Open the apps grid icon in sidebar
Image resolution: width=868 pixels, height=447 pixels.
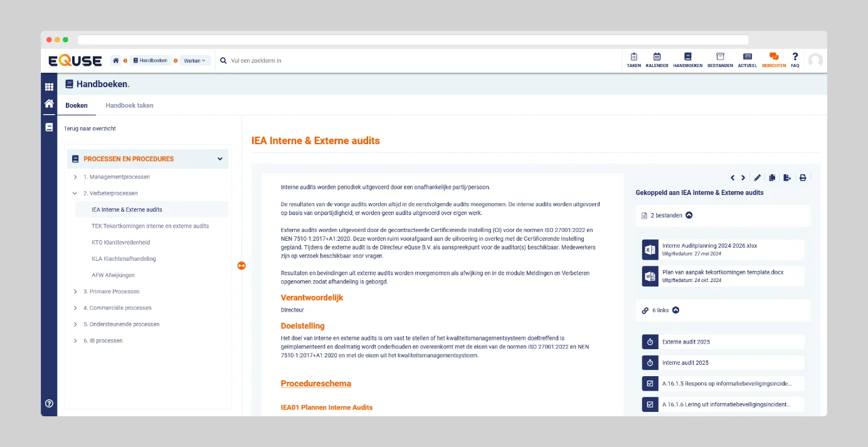(49, 87)
